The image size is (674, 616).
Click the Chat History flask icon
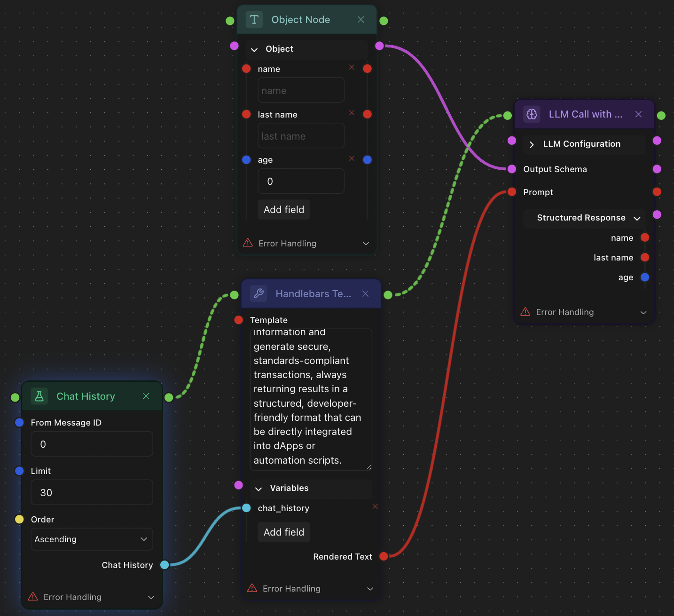tap(39, 396)
